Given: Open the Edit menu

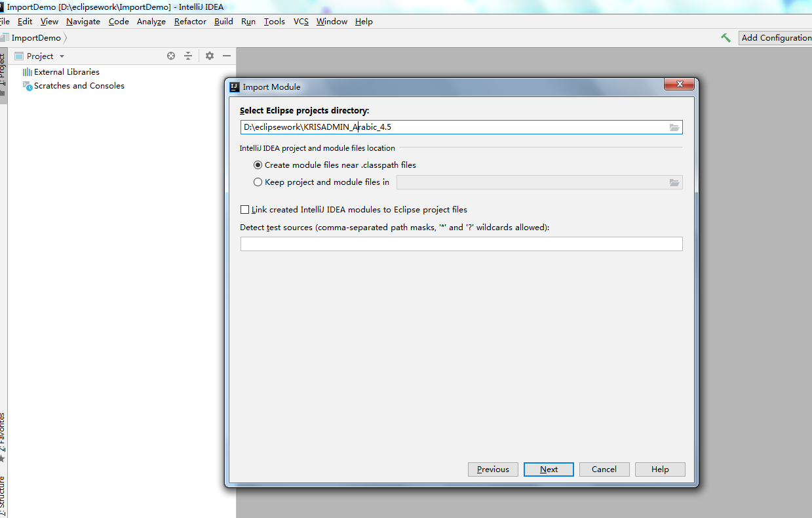Looking at the screenshot, I should (25, 22).
